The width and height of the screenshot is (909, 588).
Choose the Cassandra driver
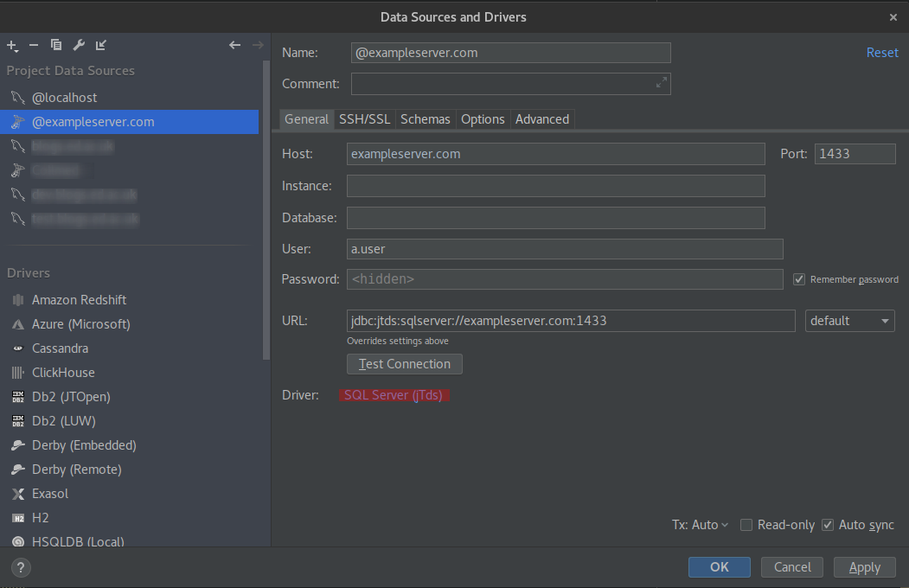coord(131,348)
